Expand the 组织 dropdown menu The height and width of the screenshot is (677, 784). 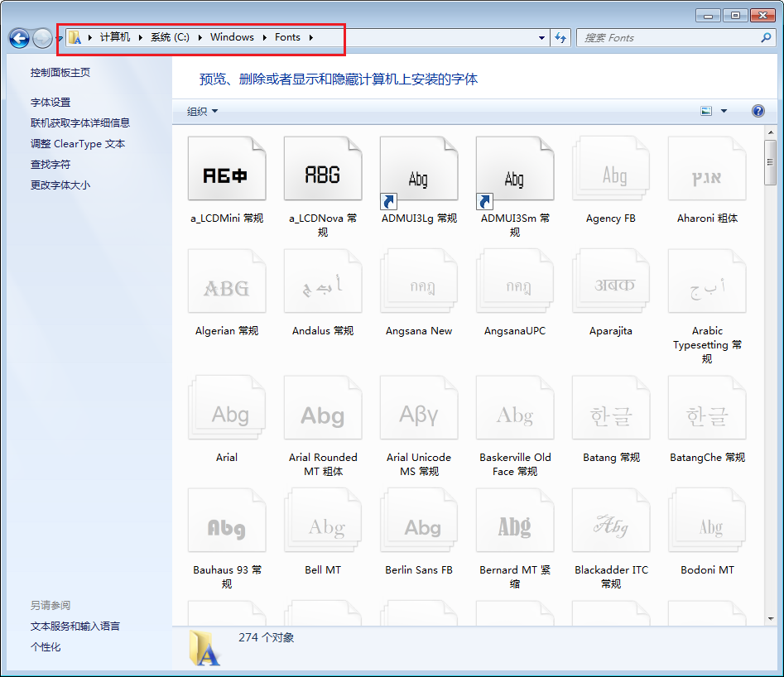point(203,112)
